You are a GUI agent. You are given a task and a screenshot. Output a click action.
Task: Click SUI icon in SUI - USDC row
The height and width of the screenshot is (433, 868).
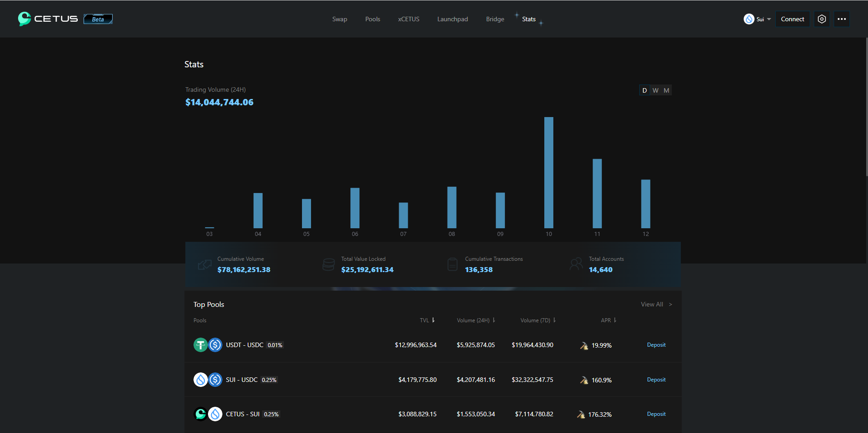pyautogui.click(x=201, y=380)
